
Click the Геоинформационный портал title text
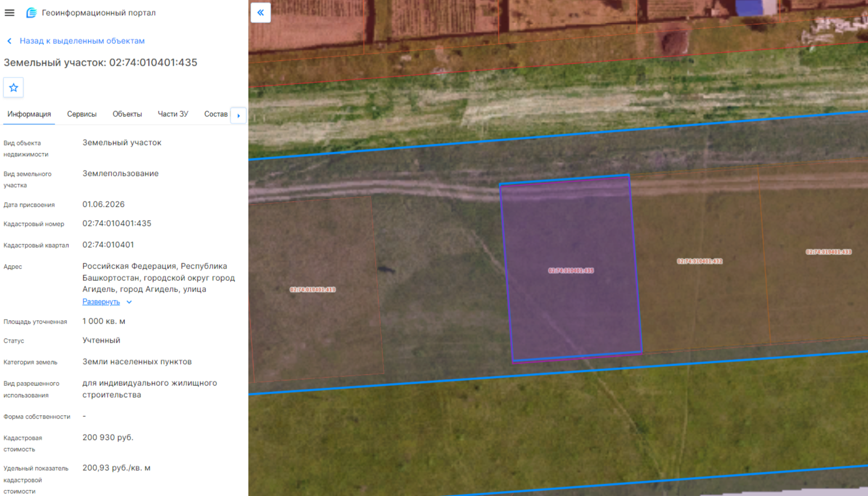99,12
